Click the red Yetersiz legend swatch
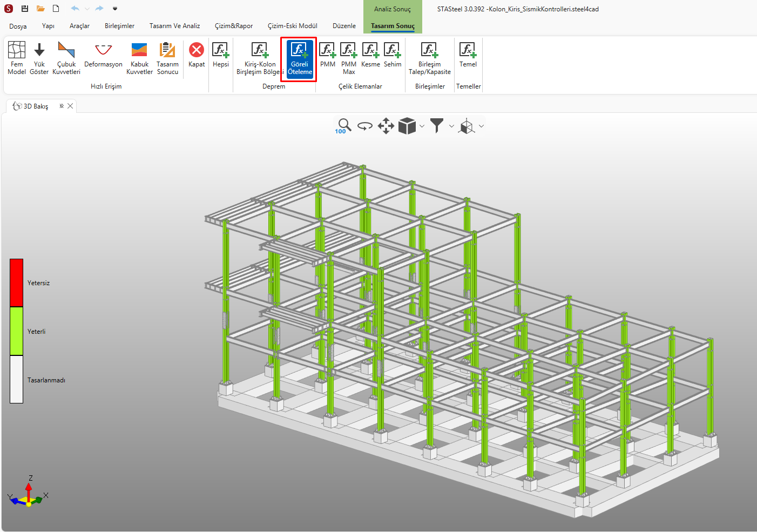 (16, 282)
